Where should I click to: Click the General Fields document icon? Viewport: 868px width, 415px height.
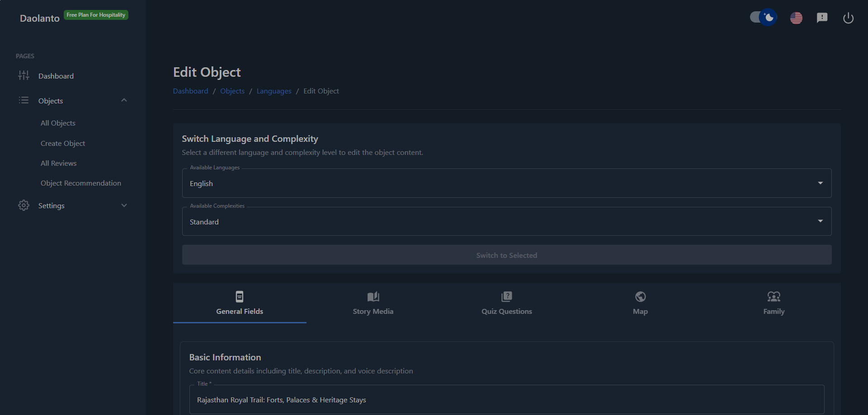240,297
